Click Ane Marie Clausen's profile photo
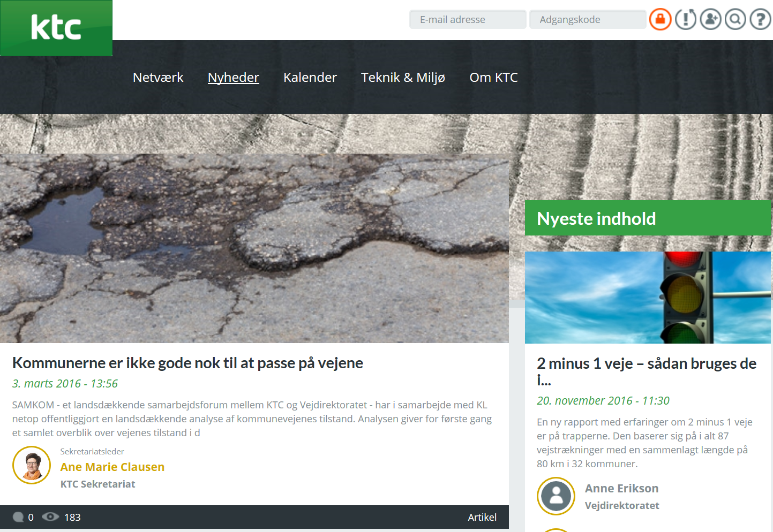Screen dimensions: 773x532 (32, 465)
